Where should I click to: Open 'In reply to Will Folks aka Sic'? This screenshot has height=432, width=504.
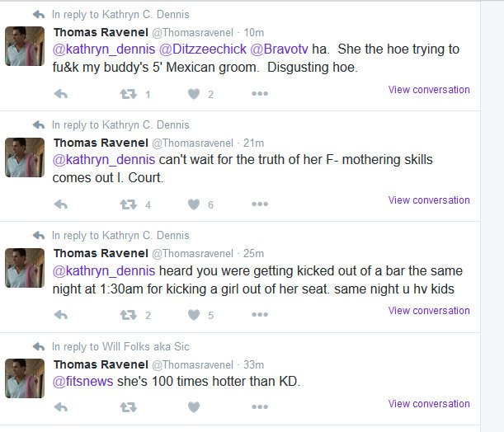(120, 347)
